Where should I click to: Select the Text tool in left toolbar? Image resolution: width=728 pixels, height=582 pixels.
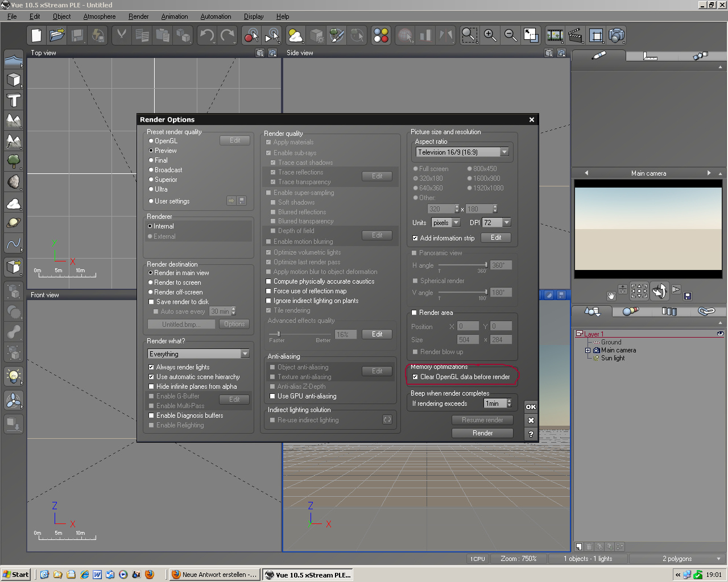[14, 101]
